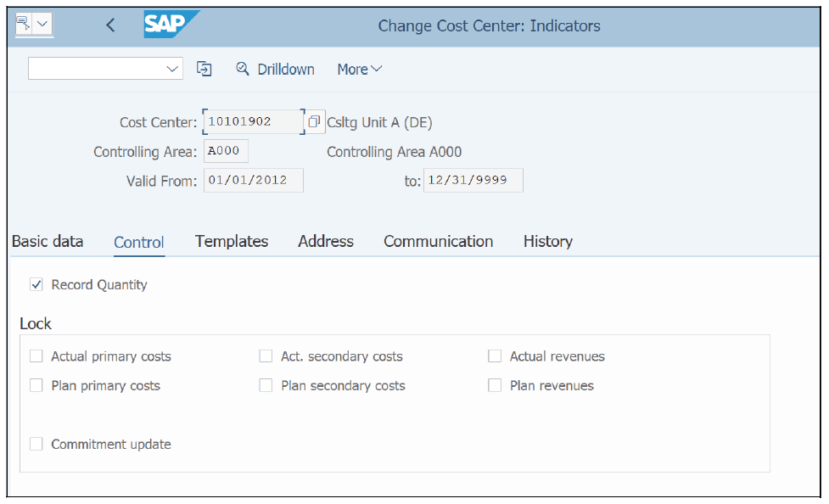Click the exit transaction icon beside command field
The width and height of the screenshot is (829, 504).
tap(204, 69)
